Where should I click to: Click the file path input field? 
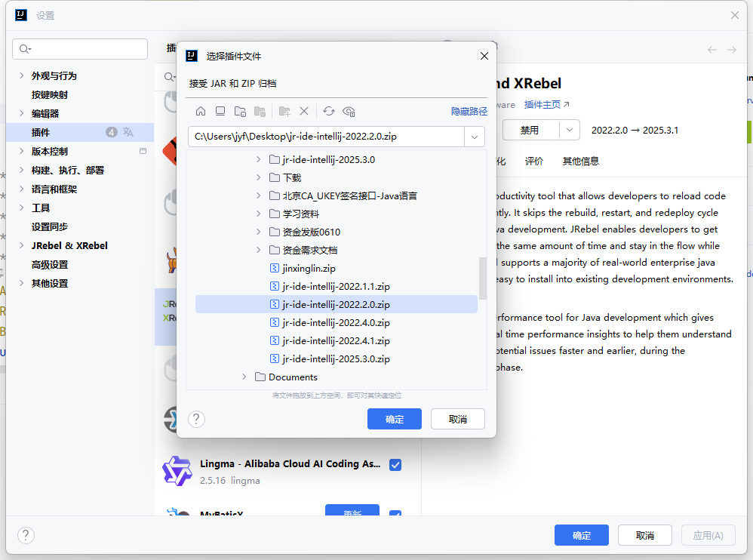pyautogui.click(x=327, y=137)
